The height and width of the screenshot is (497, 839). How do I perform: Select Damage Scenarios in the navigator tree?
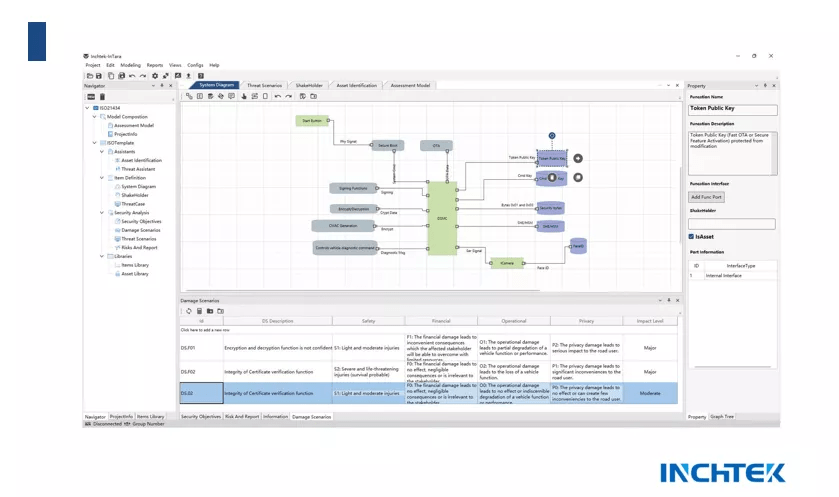(138, 230)
